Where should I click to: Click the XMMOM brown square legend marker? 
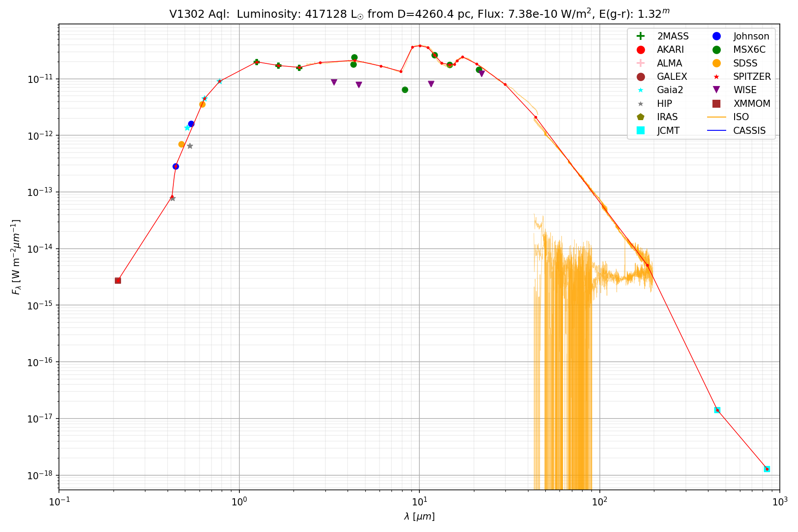click(716, 103)
